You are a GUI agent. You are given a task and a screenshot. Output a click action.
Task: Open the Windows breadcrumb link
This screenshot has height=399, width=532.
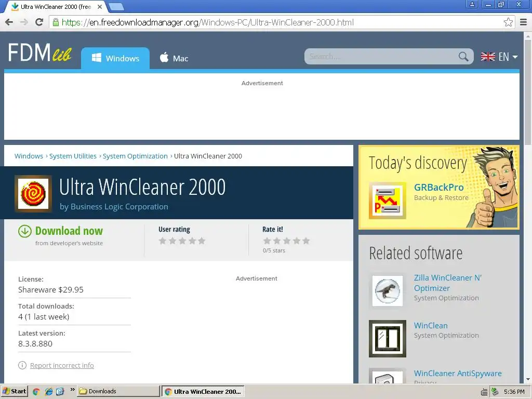pyautogui.click(x=29, y=156)
